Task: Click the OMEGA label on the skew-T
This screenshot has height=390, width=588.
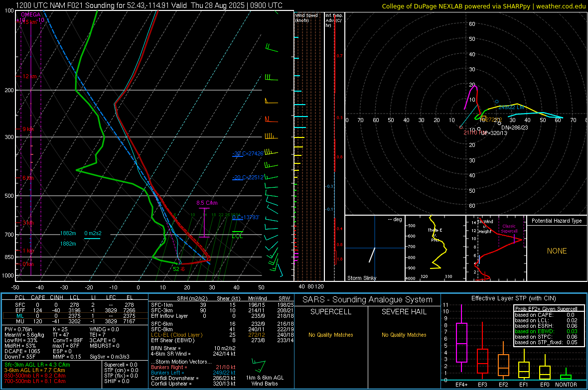Action: click(31, 14)
